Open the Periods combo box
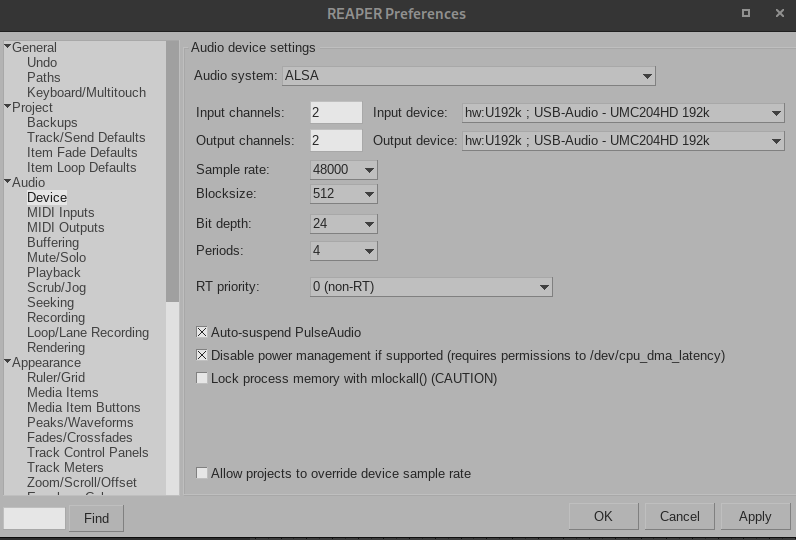The height and width of the screenshot is (540, 796). coord(344,251)
